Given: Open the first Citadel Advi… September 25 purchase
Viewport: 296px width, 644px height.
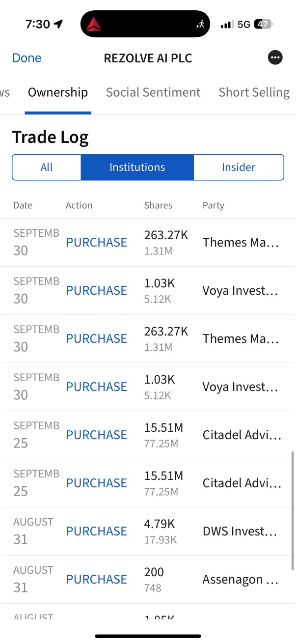Looking at the screenshot, I should tap(148, 435).
